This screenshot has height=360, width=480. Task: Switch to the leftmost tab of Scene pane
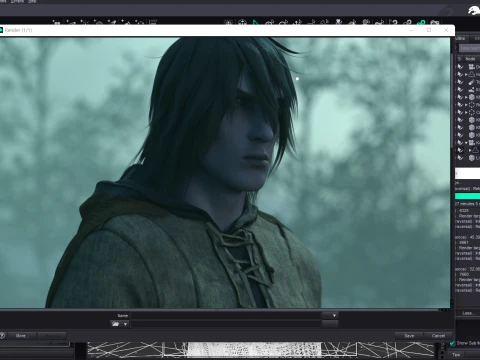[461, 39]
